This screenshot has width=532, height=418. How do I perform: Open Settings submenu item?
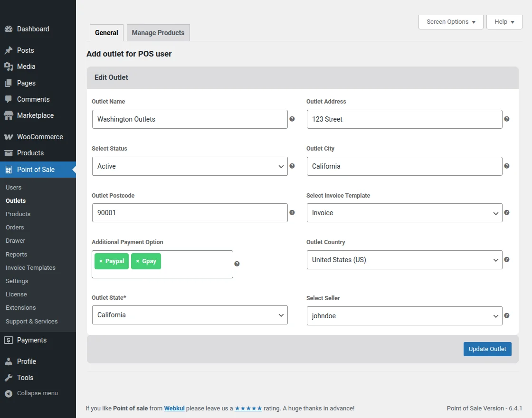point(17,281)
